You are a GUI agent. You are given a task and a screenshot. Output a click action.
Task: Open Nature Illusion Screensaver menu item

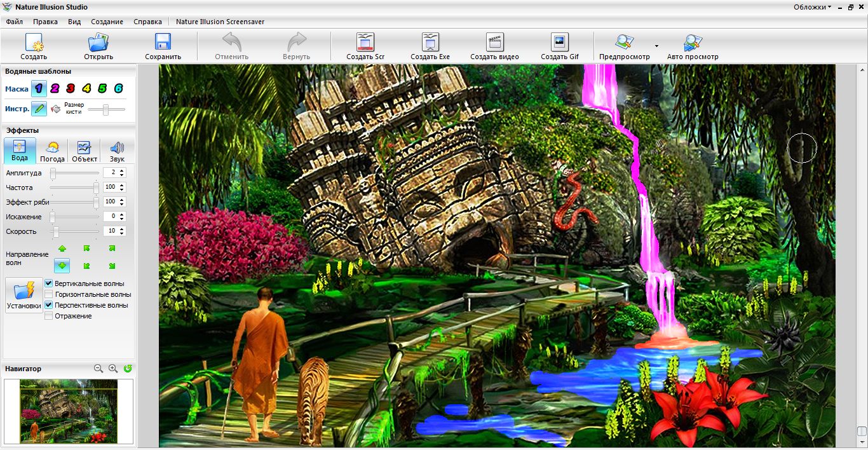click(220, 22)
